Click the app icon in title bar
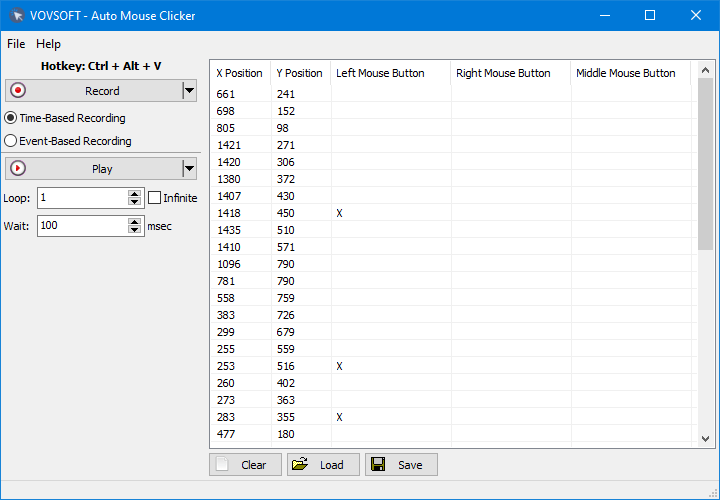This screenshot has height=500, width=720. pyautogui.click(x=16, y=16)
